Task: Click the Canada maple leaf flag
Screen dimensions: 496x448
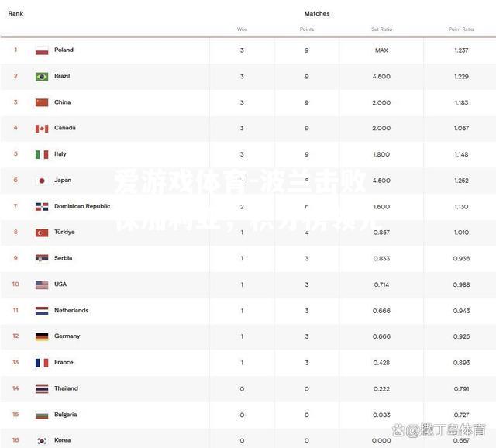Action: (x=42, y=129)
